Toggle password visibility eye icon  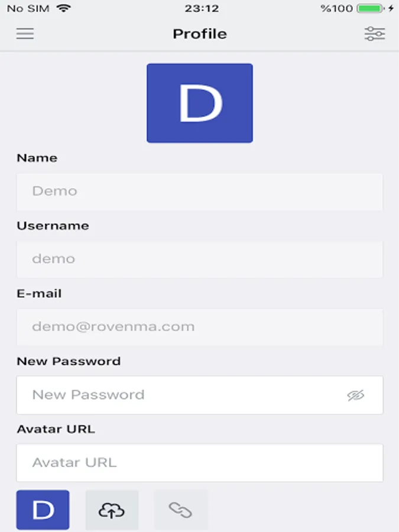(356, 395)
